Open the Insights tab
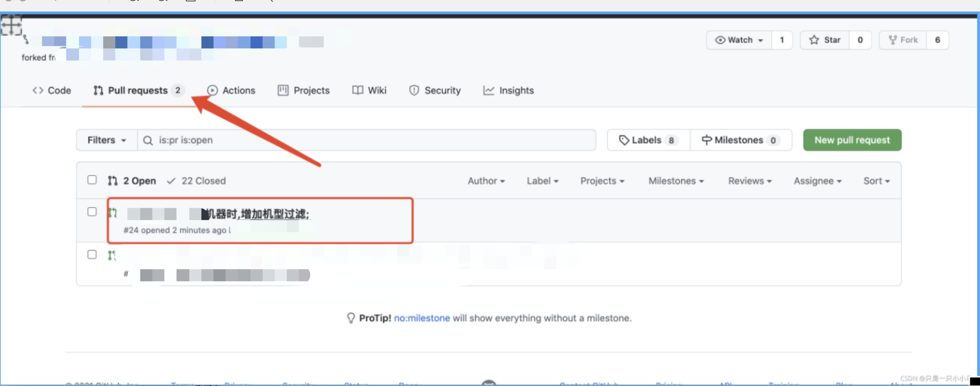The image size is (980, 386). coord(508,90)
